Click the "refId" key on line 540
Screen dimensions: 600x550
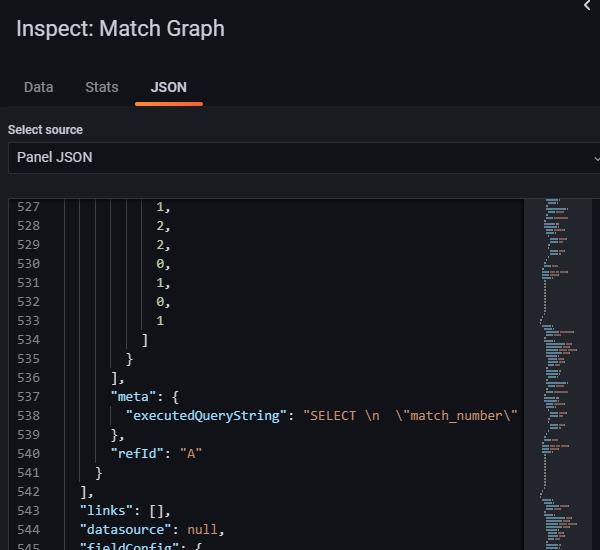[137, 454]
